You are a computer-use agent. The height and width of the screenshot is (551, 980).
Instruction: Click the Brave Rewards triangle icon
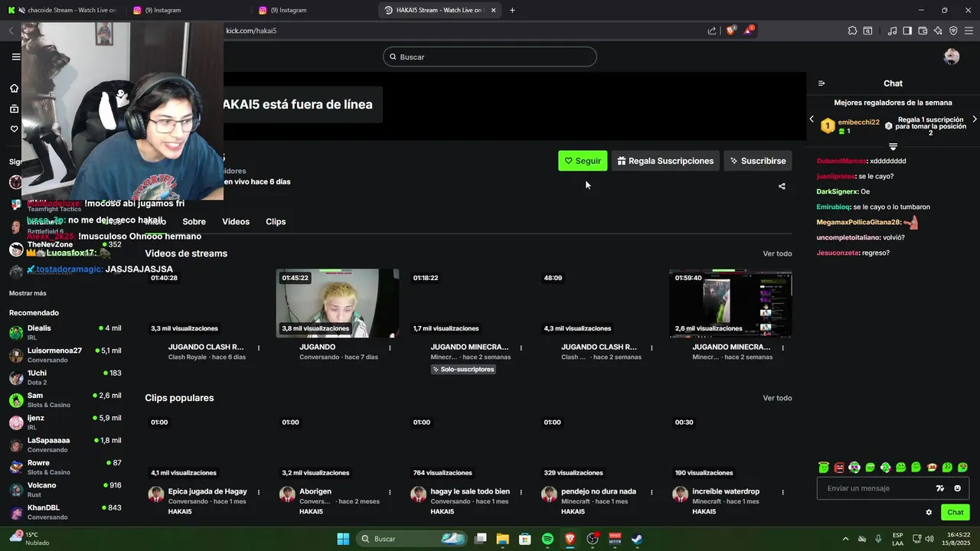point(748,31)
